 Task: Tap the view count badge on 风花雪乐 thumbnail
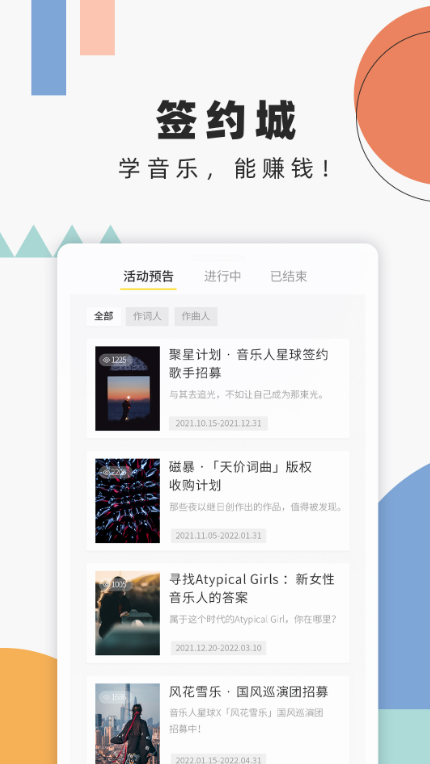(x=114, y=697)
